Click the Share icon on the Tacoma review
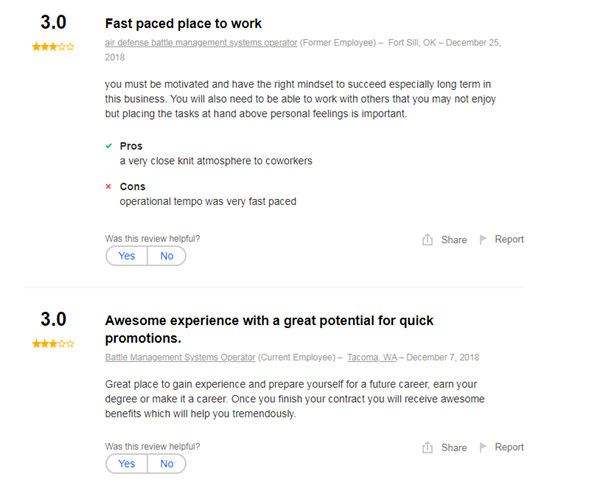 (x=427, y=448)
